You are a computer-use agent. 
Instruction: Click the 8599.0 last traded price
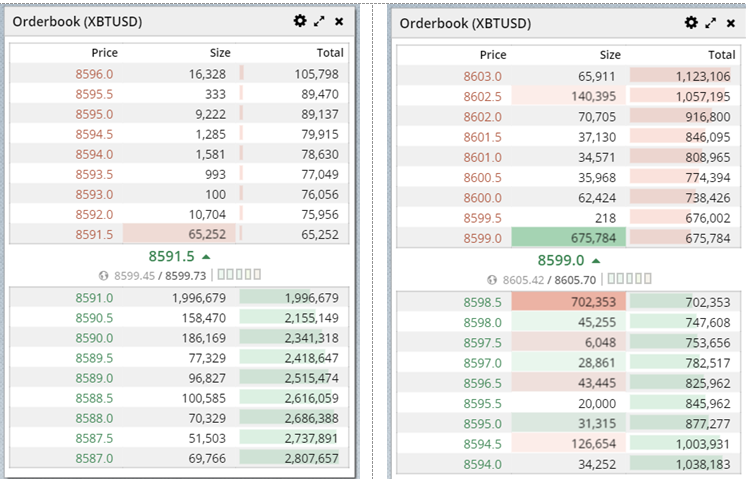[x=560, y=260]
